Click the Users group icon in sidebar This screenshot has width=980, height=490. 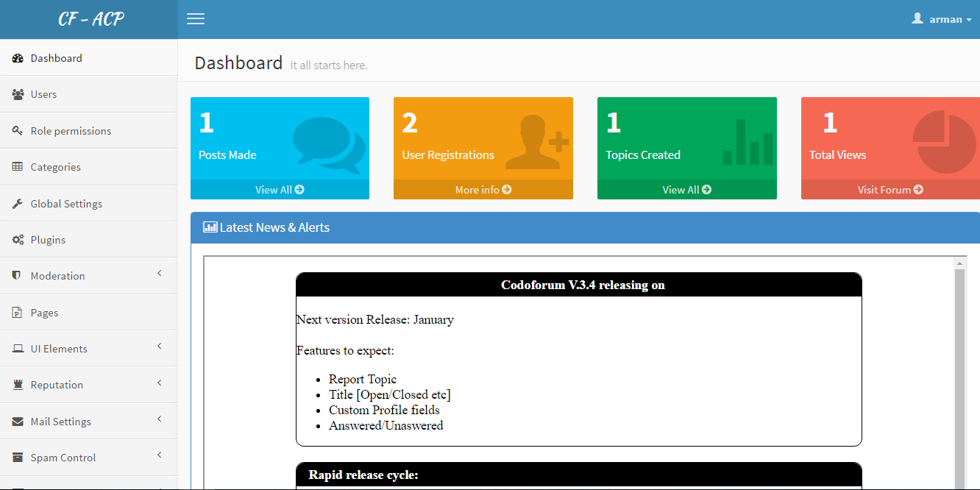[18, 94]
